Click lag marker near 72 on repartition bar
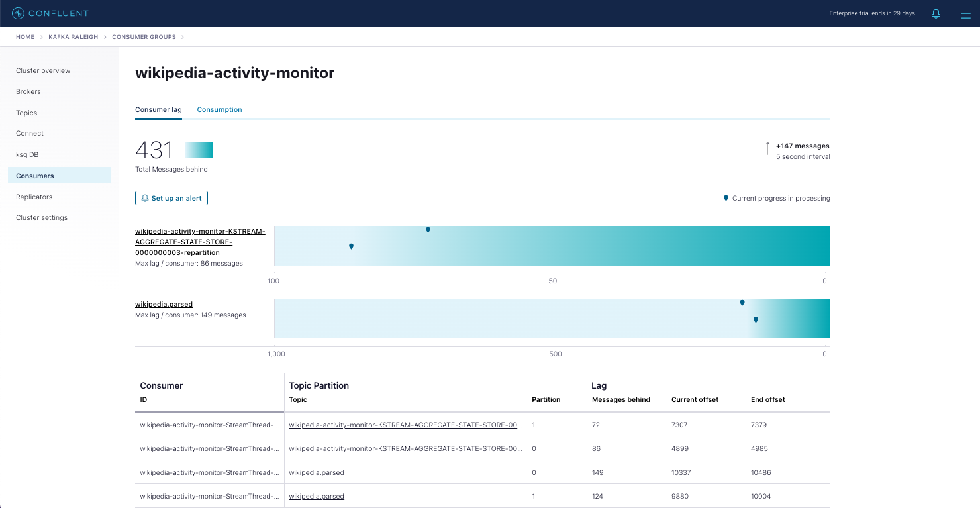The height and width of the screenshot is (508, 980). (428, 230)
